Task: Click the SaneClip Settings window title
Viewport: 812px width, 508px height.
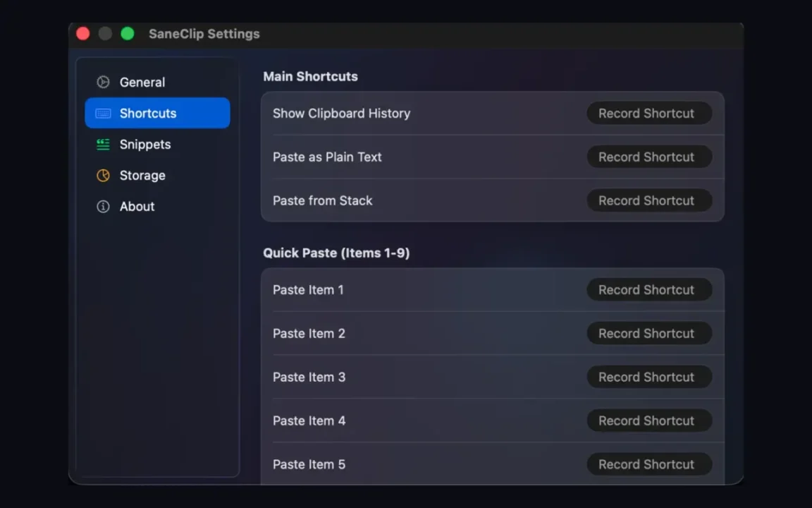Action: [x=204, y=34]
